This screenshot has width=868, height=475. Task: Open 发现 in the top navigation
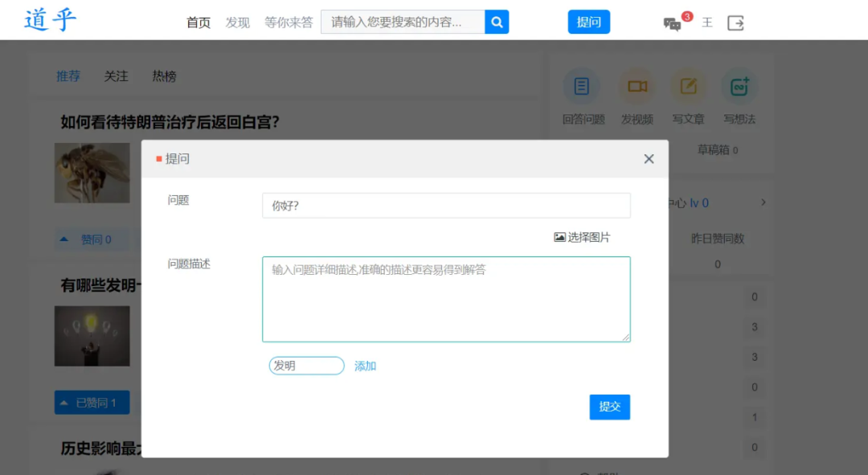pyautogui.click(x=237, y=23)
